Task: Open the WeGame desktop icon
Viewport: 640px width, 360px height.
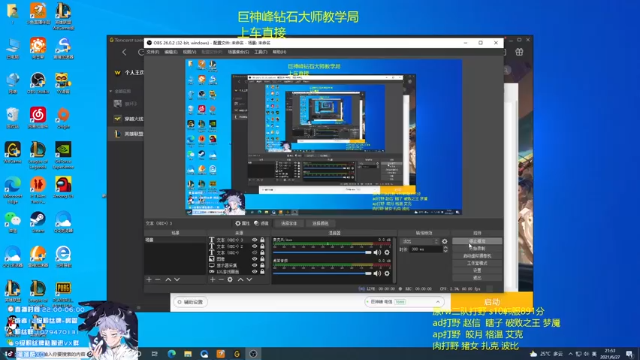Action: pyautogui.click(x=13, y=153)
